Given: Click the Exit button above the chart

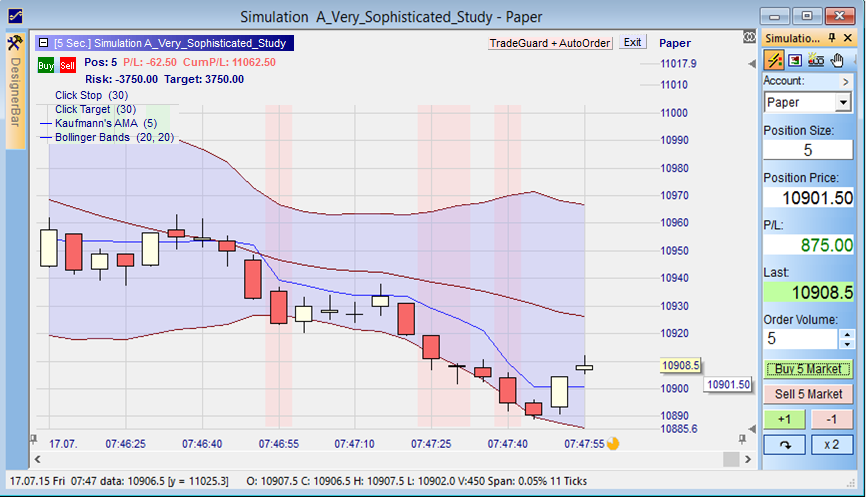Looking at the screenshot, I should (632, 43).
